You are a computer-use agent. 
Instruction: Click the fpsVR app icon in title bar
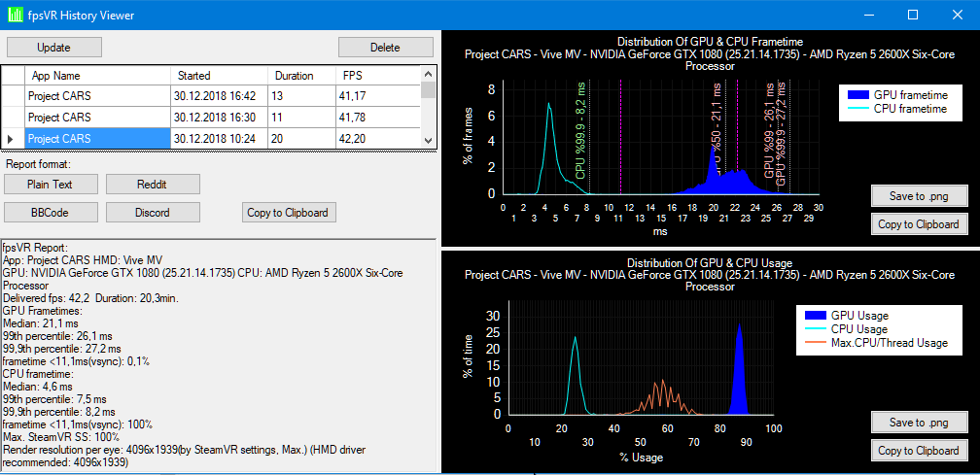(x=15, y=15)
